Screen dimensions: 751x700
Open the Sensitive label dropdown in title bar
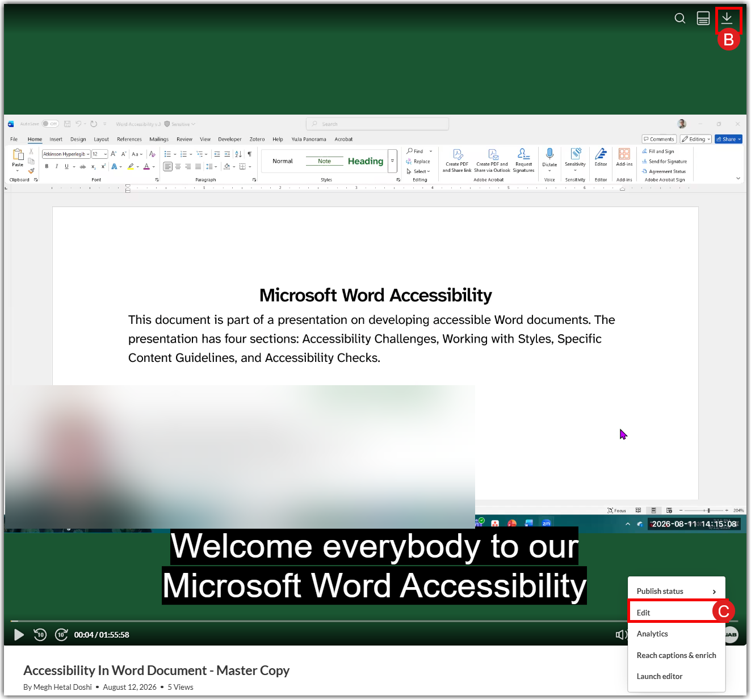(x=180, y=124)
